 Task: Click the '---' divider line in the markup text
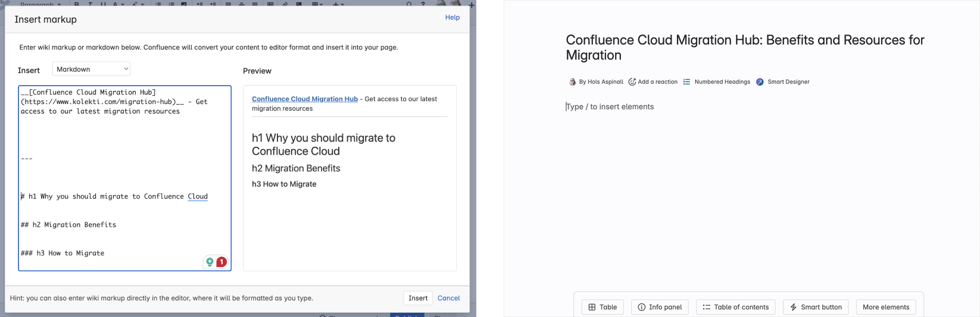click(27, 159)
